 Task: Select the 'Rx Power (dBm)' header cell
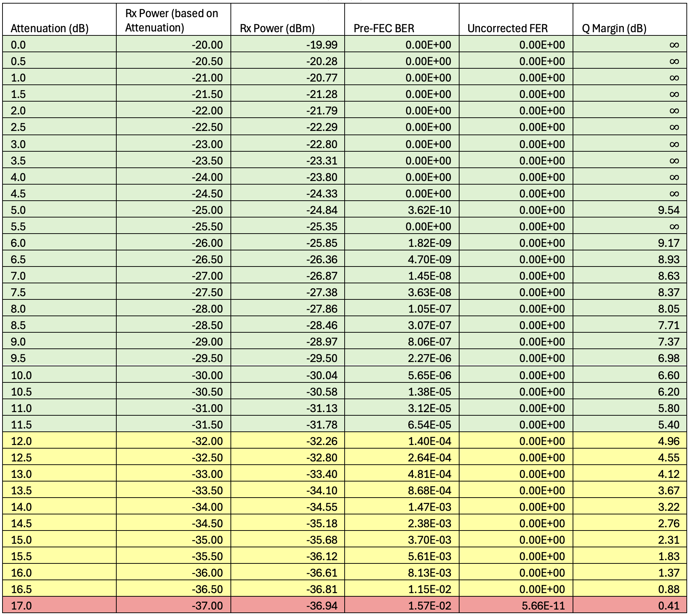(288, 20)
